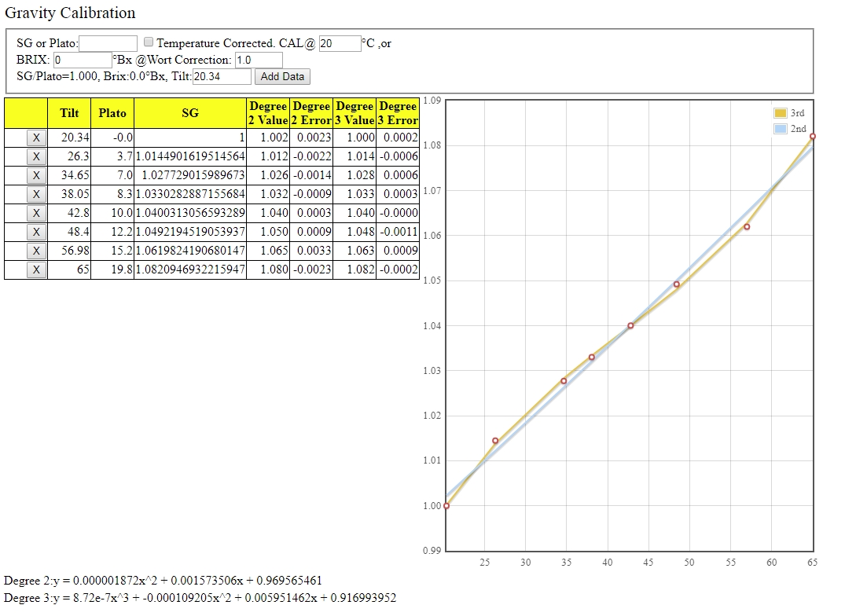
Task: Remove the 38.05 tilt entry
Action: pos(35,194)
